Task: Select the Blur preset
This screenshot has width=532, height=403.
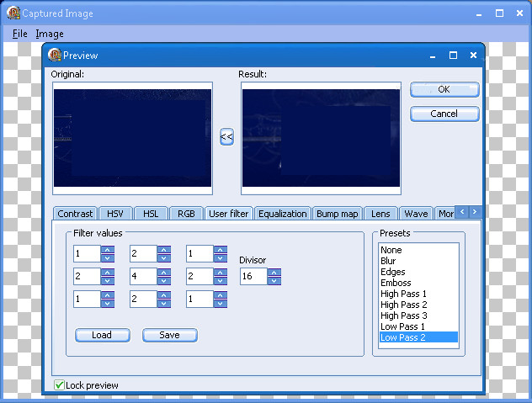Action: (418, 261)
